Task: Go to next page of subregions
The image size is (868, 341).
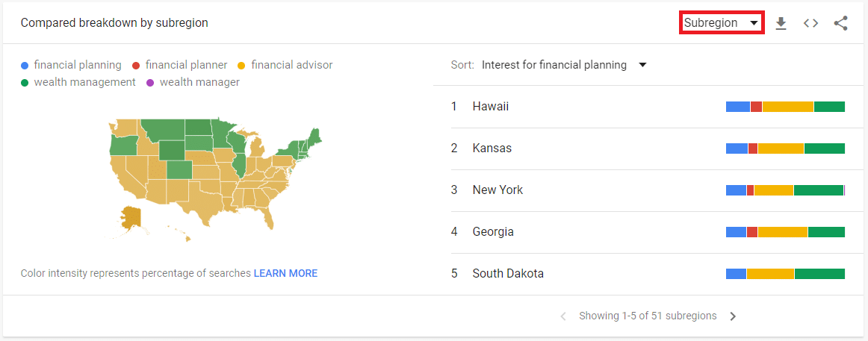Action: [733, 316]
